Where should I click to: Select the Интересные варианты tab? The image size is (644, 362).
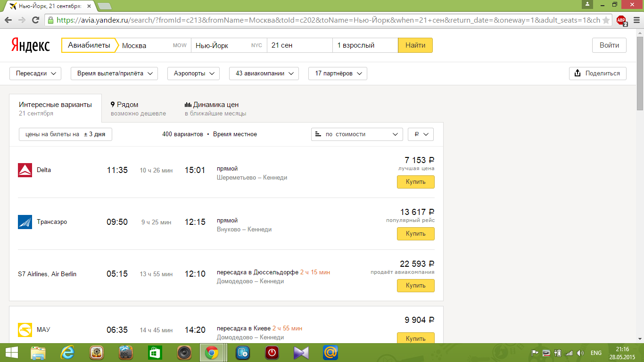tap(55, 108)
